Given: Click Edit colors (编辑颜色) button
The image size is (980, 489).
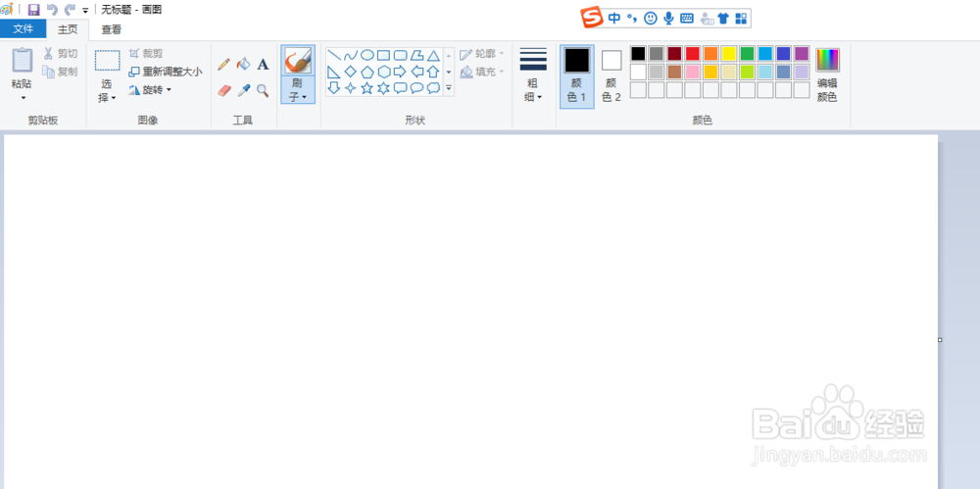Looking at the screenshot, I should pyautogui.click(x=827, y=76).
